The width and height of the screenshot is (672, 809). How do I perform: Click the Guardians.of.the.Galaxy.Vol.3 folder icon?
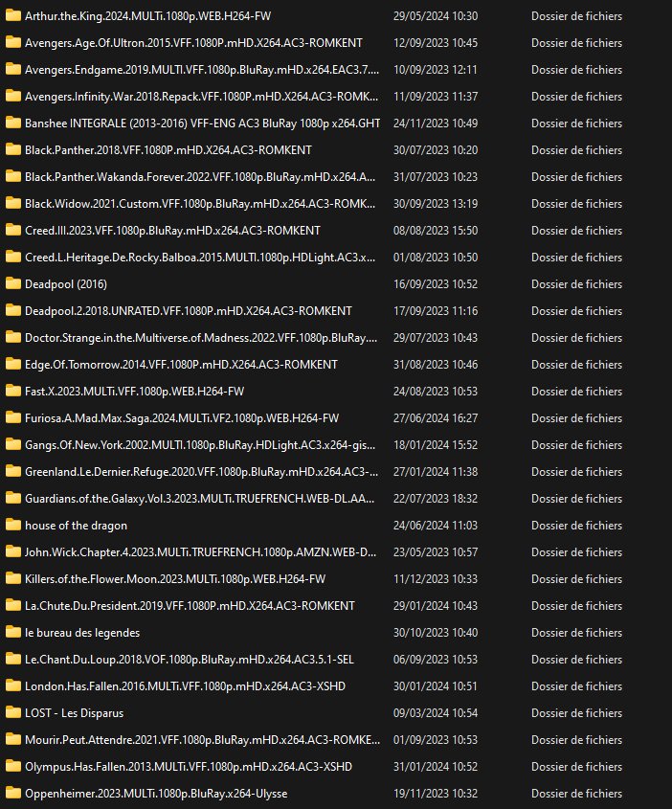click(12, 499)
